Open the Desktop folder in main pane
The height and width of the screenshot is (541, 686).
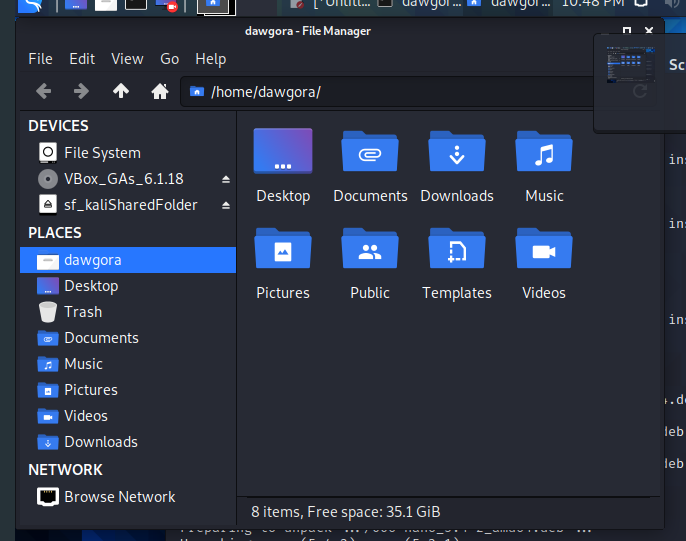point(283,153)
